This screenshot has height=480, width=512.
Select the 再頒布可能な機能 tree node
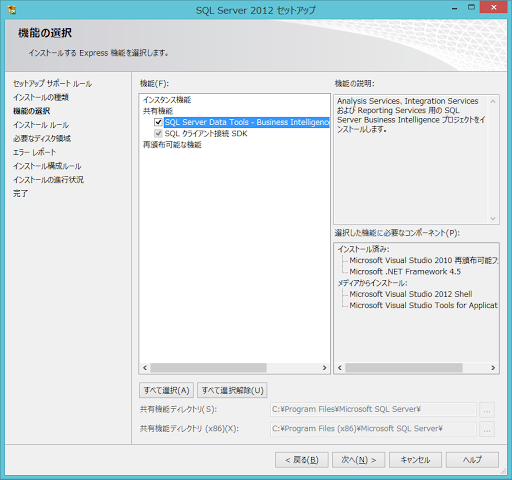[172, 145]
